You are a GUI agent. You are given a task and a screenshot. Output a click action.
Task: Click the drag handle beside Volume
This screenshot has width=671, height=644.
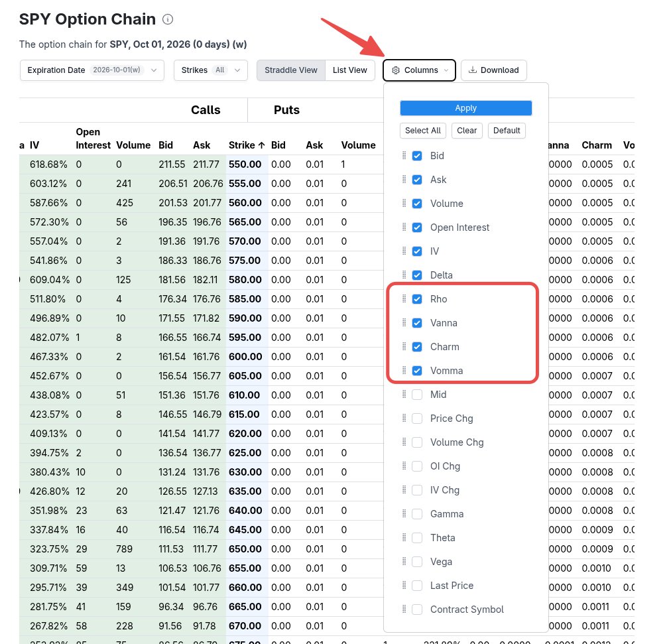404,204
